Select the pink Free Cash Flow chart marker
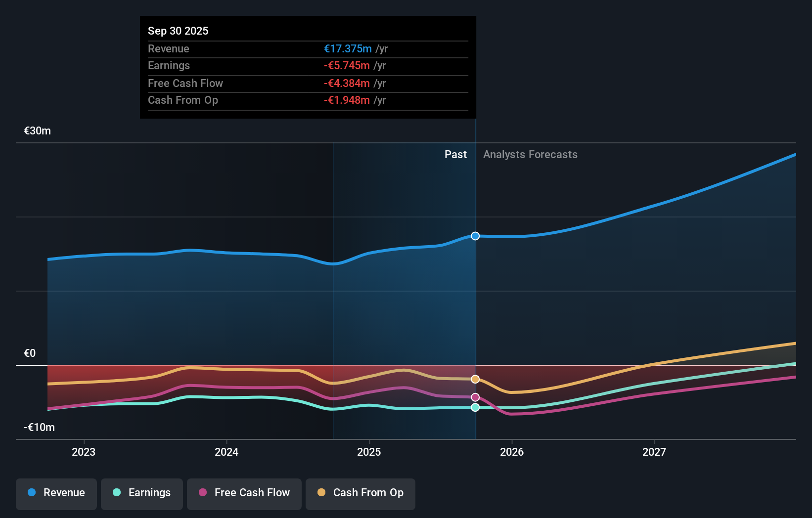The image size is (812, 518). point(475,396)
